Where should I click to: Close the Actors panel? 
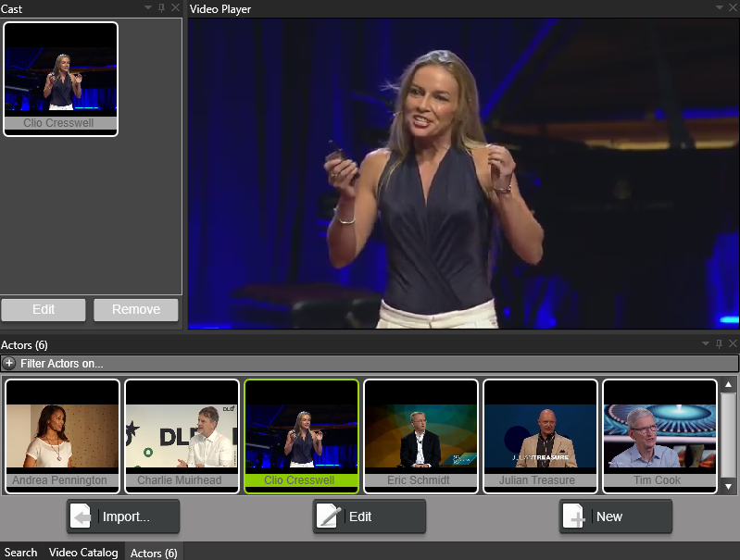coord(732,344)
